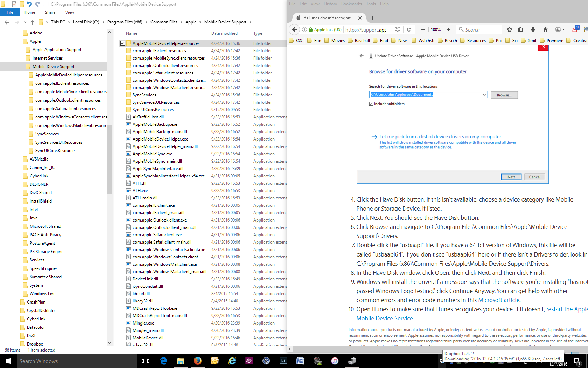The height and width of the screenshot is (368, 588).
Task: Expand chevron after Common Files breadcrumb
Action: click(181, 22)
